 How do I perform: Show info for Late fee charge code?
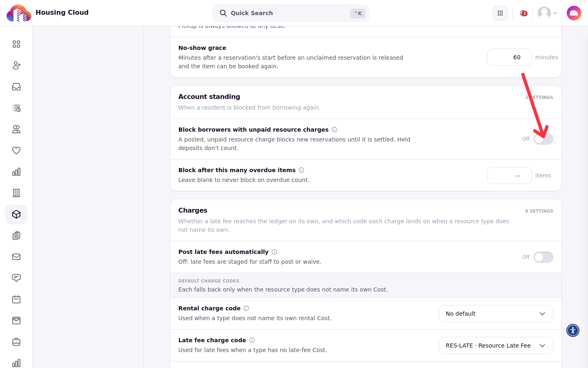(252, 340)
